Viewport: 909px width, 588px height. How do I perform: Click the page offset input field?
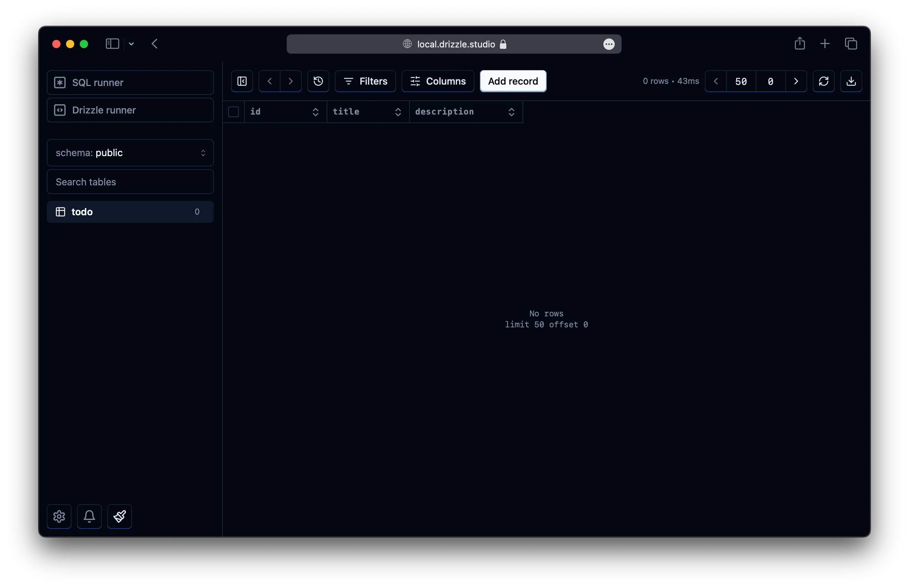click(x=770, y=81)
